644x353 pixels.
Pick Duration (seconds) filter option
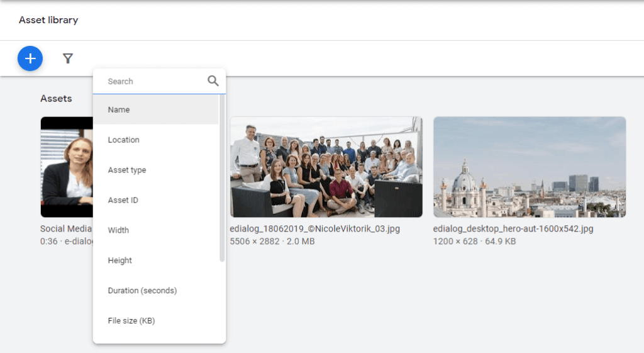[x=156, y=291]
